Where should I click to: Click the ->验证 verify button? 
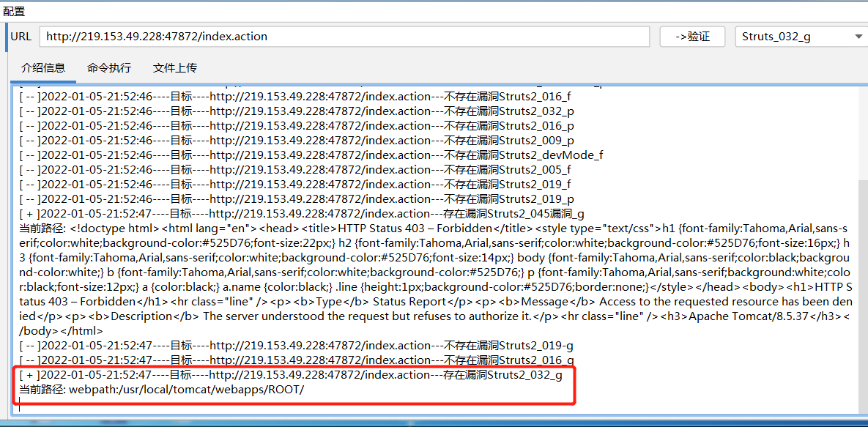click(x=692, y=37)
